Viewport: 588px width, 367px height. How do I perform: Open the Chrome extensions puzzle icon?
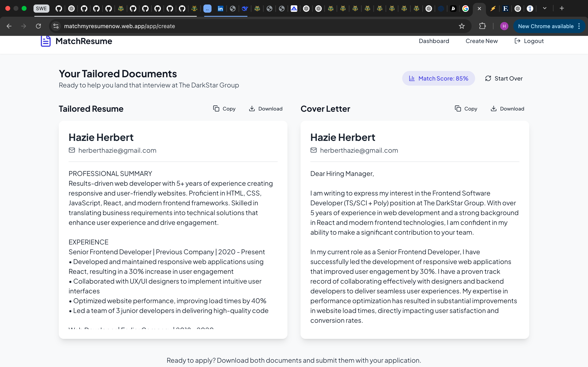[x=482, y=26]
